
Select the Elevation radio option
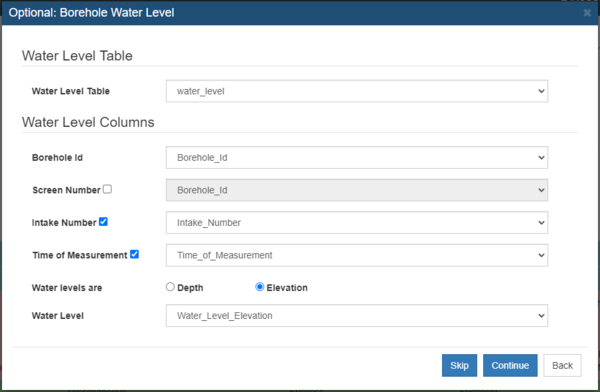(x=259, y=287)
